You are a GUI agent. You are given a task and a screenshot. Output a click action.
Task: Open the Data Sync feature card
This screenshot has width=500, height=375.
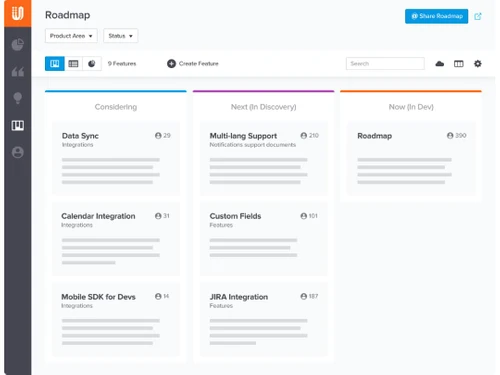[x=116, y=158]
